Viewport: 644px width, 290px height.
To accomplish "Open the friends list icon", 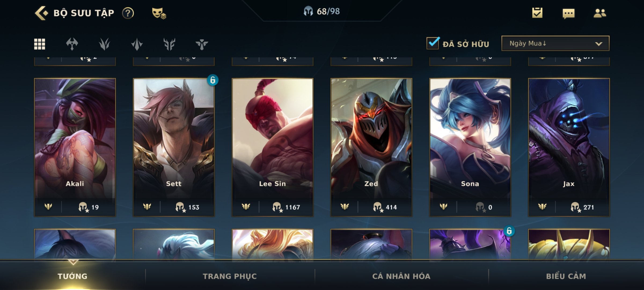I will click(600, 13).
